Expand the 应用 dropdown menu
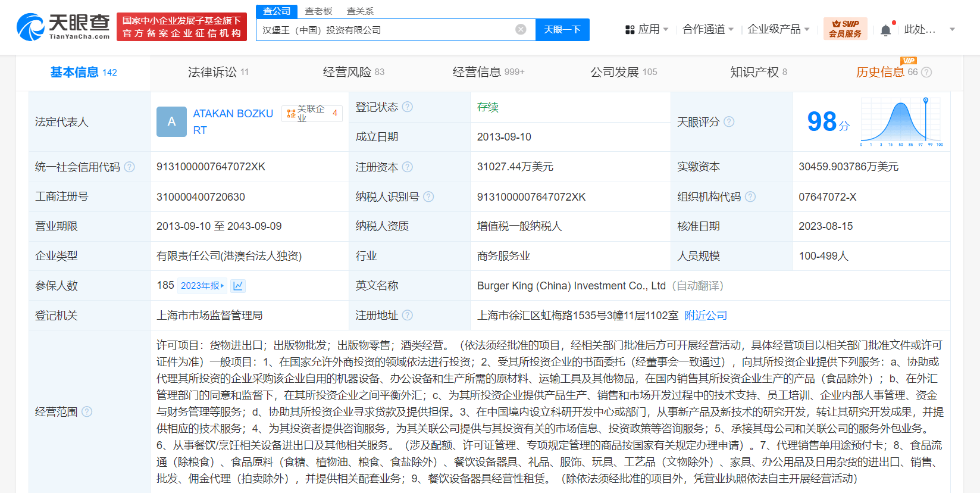Screen dimensions: 980x493 point(647,29)
